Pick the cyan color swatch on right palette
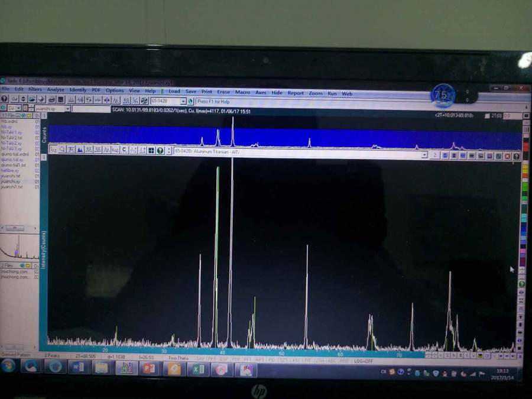532x399 pixels. click(x=524, y=217)
